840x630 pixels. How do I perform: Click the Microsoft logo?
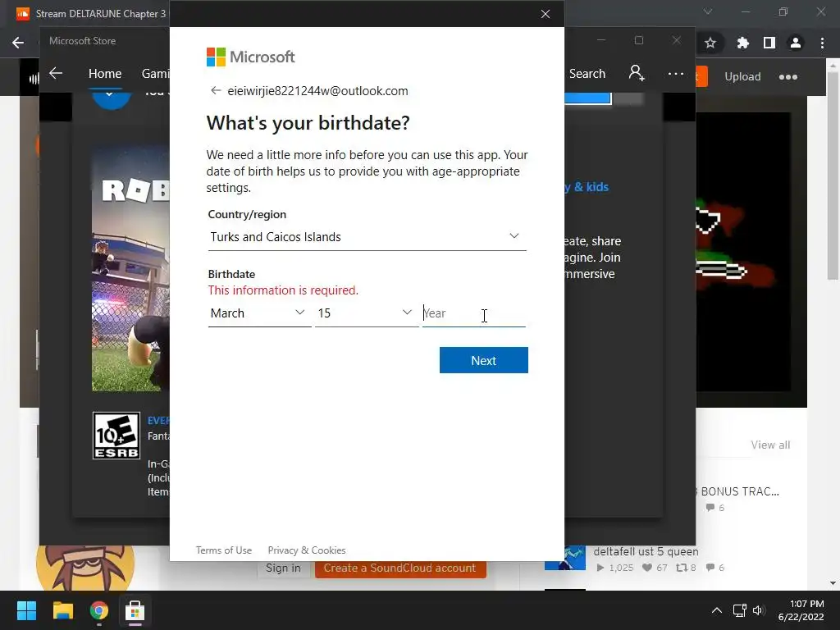pyautogui.click(x=250, y=57)
